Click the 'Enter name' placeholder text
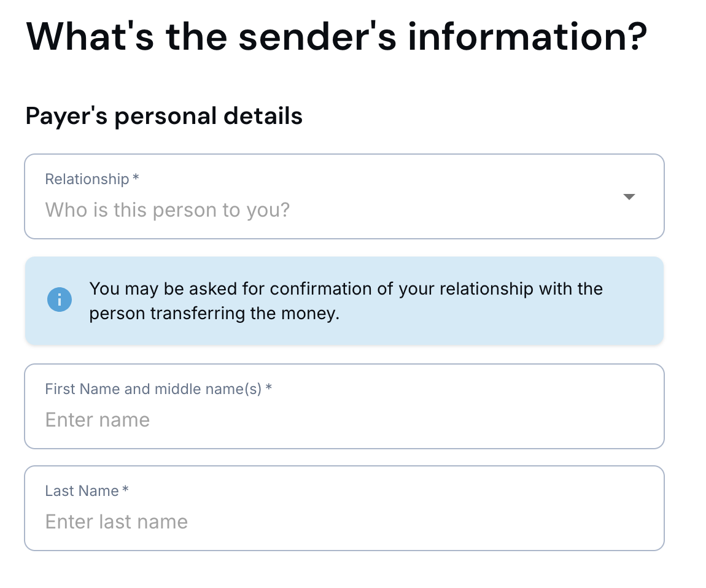 pos(98,420)
